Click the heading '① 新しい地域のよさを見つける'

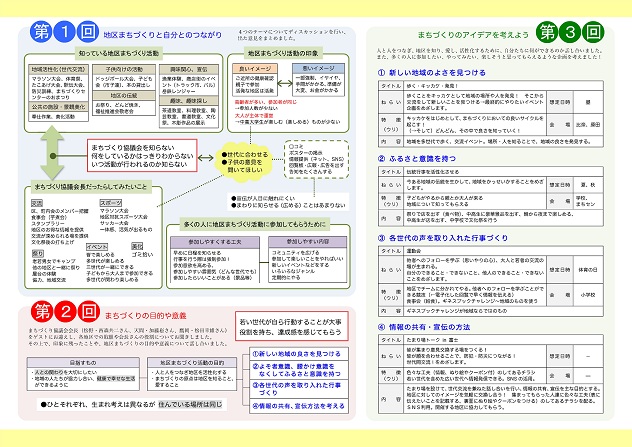click(432, 73)
